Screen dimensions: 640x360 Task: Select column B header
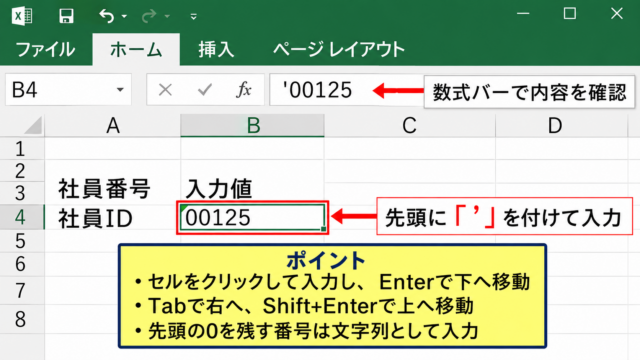tap(253, 125)
